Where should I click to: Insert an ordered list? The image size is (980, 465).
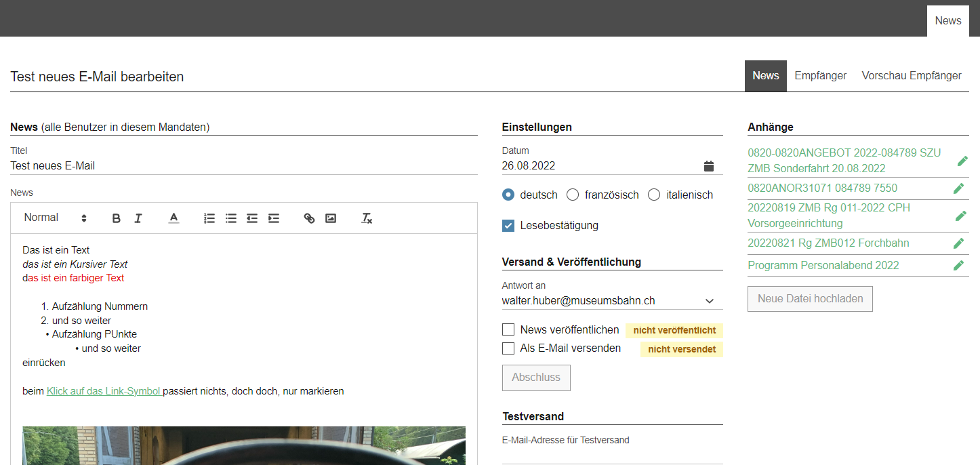point(209,218)
